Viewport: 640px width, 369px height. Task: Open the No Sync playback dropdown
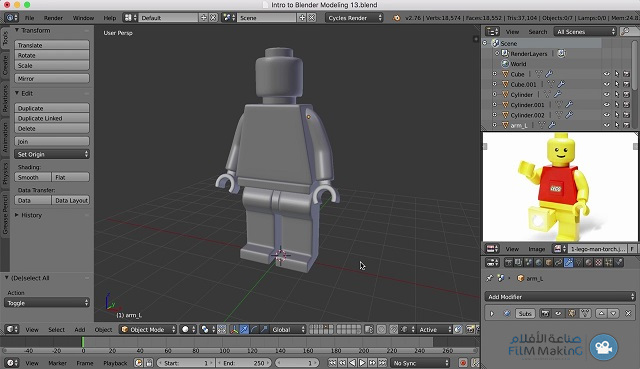pyautogui.click(x=420, y=362)
